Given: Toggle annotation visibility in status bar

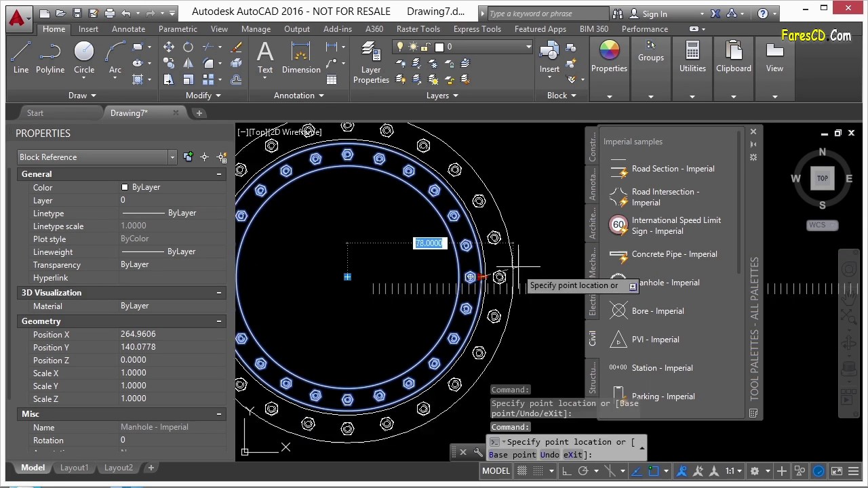Looking at the screenshot, I should coord(683,471).
